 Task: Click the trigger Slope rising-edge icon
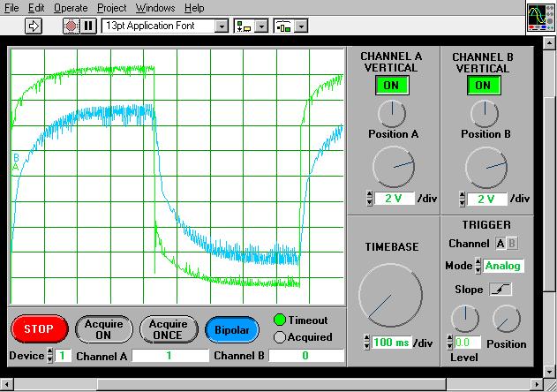pyautogui.click(x=501, y=290)
